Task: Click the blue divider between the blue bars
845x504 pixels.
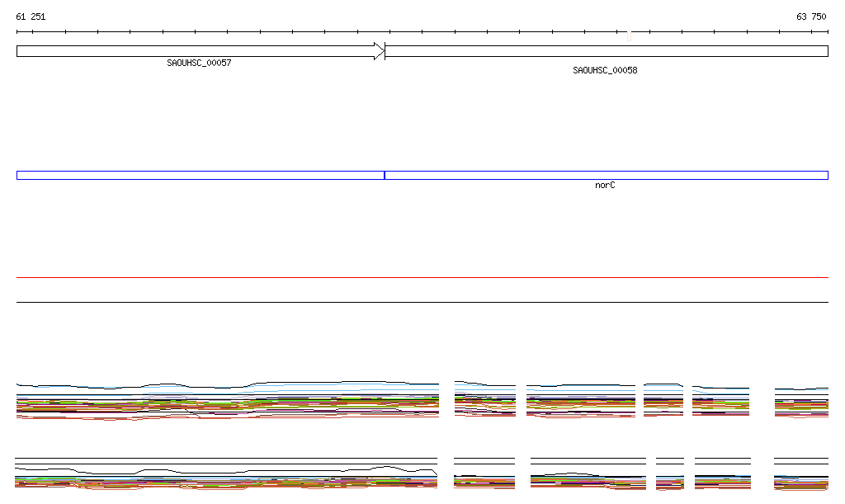Action: pos(385,175)
